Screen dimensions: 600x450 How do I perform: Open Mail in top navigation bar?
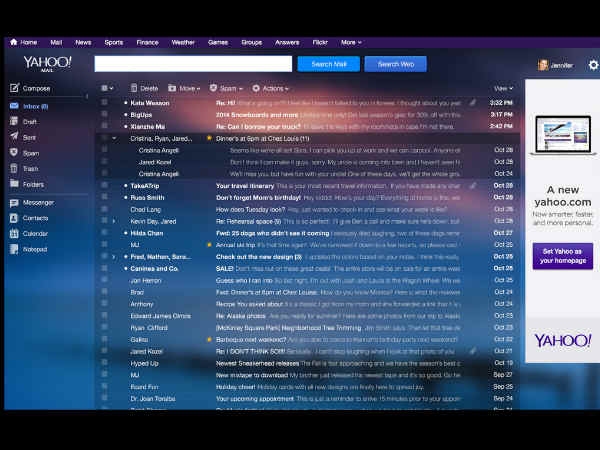[56, 42]
